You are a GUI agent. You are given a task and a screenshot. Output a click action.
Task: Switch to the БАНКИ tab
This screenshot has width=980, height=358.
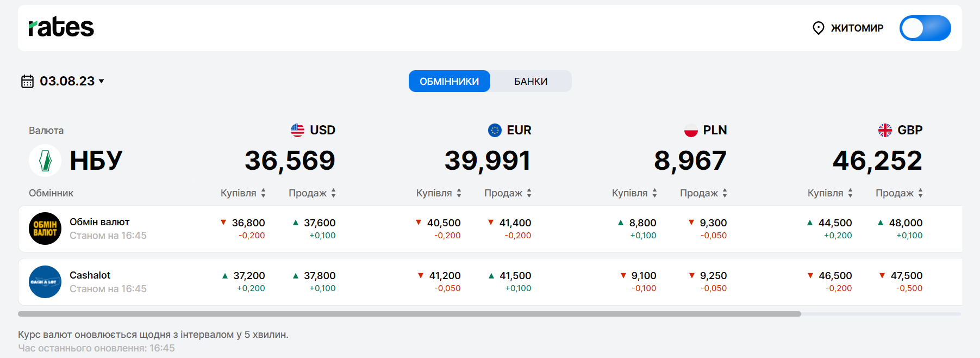[530, 81]
